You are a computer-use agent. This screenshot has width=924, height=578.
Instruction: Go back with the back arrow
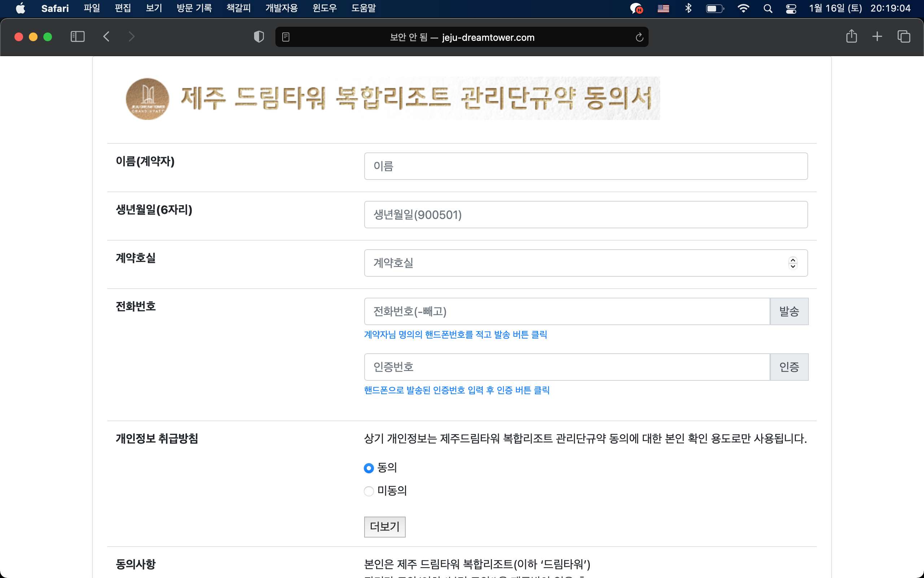106,37
